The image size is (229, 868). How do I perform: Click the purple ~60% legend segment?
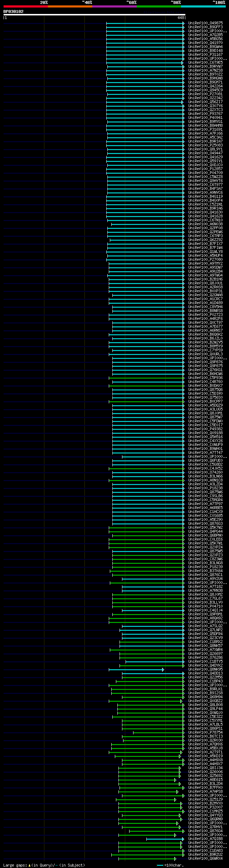click(114, 6)
